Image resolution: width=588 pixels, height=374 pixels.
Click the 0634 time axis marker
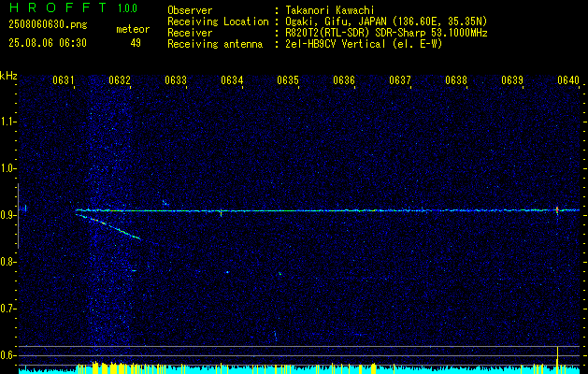[x=232, y=79]
